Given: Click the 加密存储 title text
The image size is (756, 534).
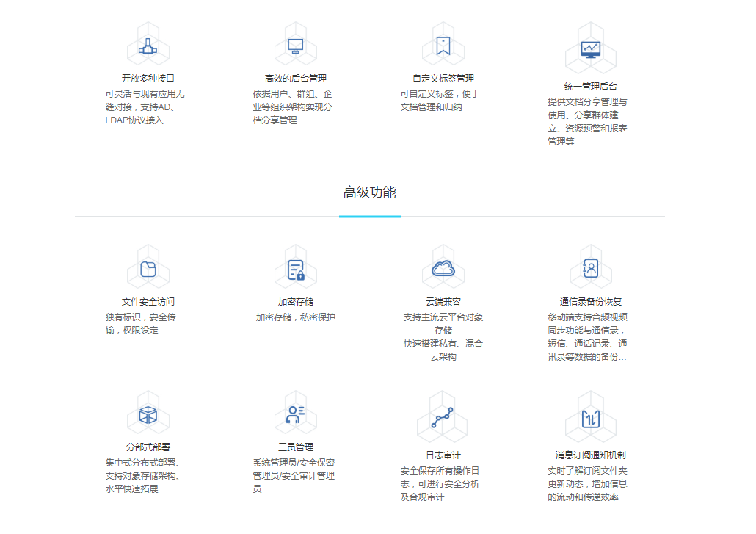Looking at the screenshot, I should tap(296, 302).
